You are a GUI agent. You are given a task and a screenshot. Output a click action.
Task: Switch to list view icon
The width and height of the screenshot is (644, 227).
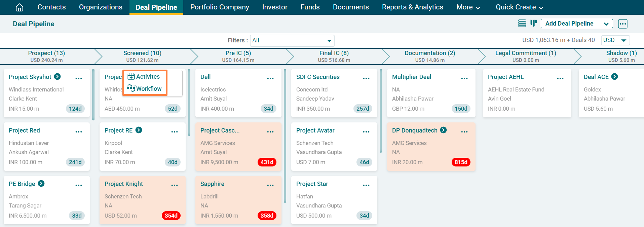(522, 24)
